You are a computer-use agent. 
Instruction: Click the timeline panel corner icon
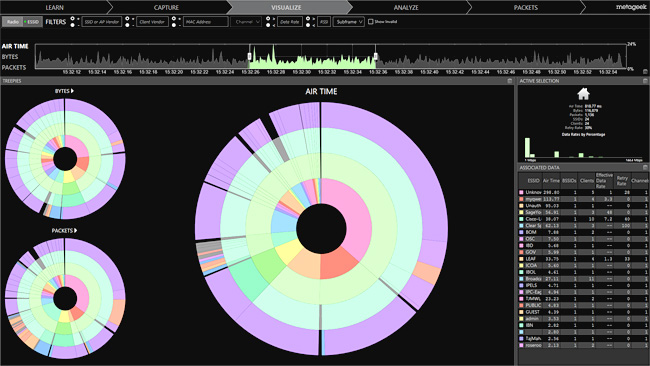click(x=645, y=72)
